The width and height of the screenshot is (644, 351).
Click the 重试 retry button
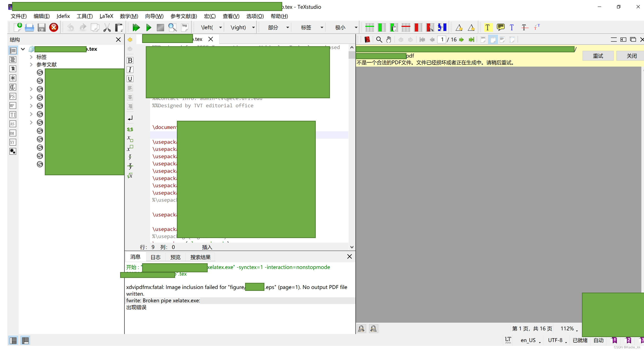click(598, 56)
